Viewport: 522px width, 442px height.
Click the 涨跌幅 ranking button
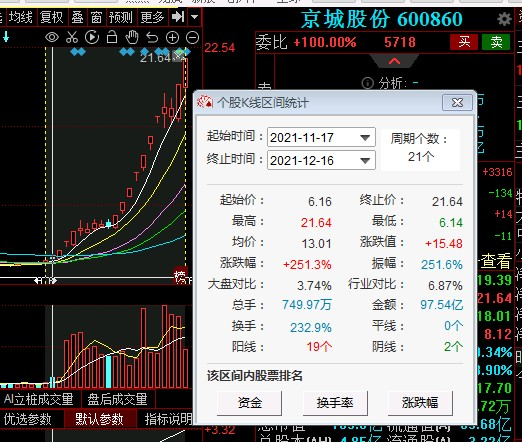(x=420, y=403)
